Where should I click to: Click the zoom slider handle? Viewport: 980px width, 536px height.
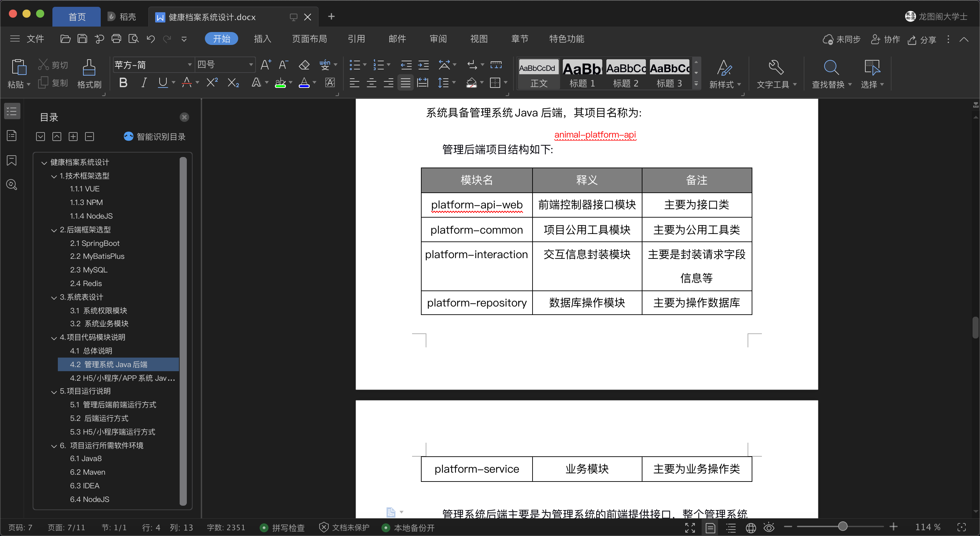(x=843, y=527)
